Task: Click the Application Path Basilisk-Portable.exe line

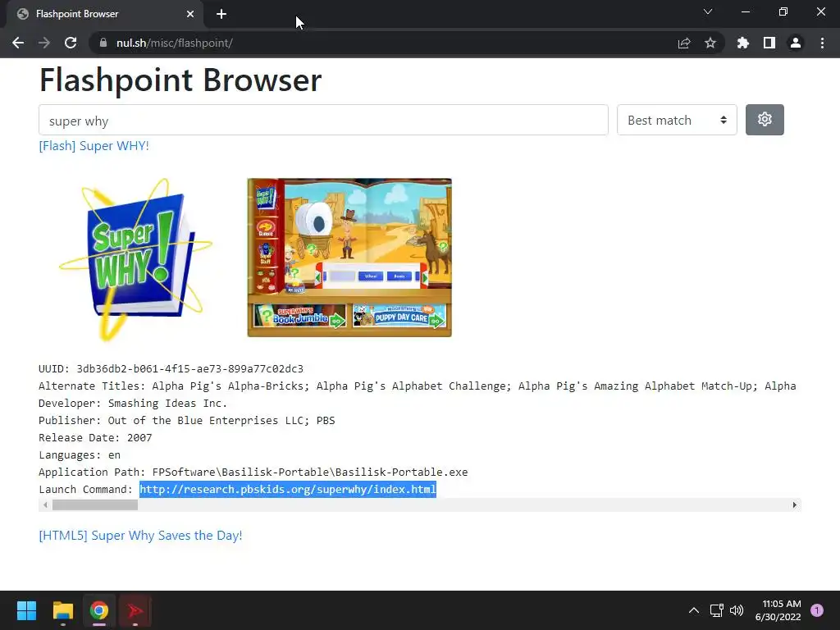Action: pos(253,472)
